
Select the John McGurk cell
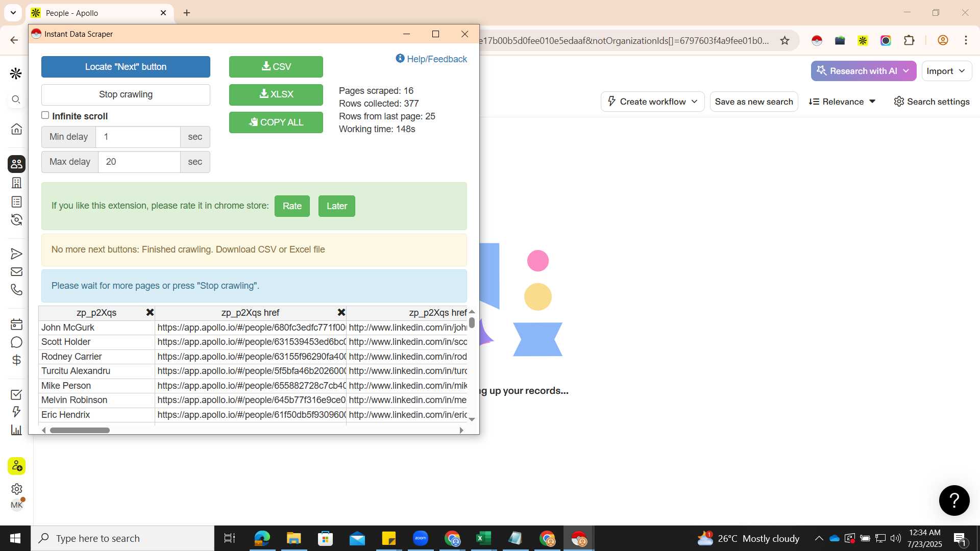[96, 328]
